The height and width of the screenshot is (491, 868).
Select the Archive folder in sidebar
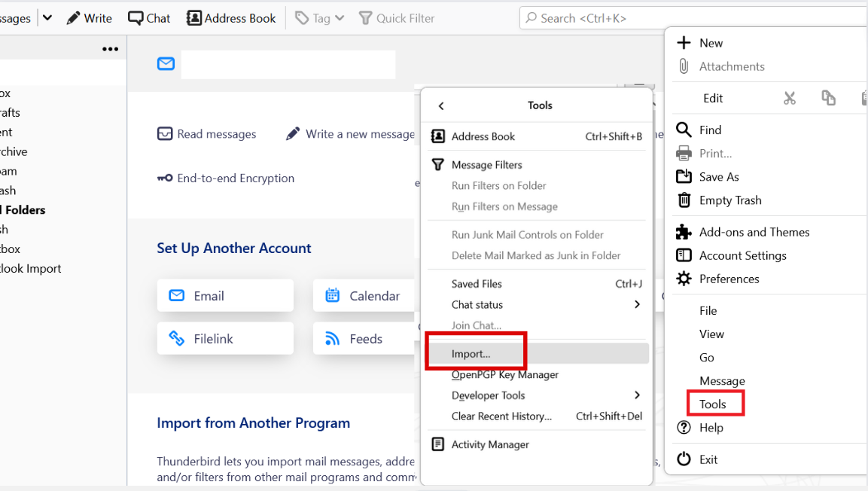(14, 151)
